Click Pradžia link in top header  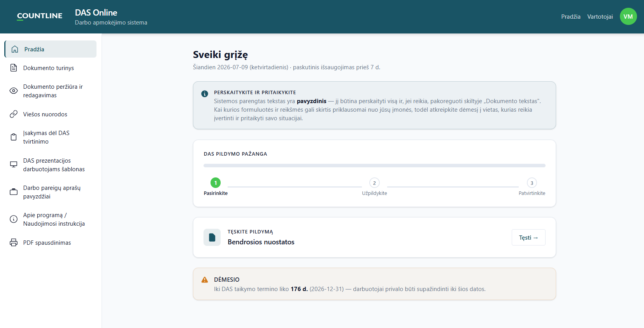pos(570,16)
